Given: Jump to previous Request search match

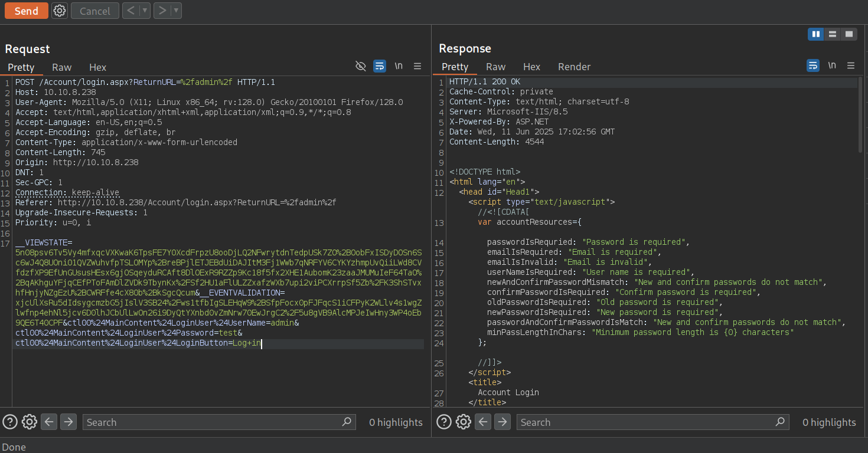Looking at the screenshot, I should coord(49,422).
